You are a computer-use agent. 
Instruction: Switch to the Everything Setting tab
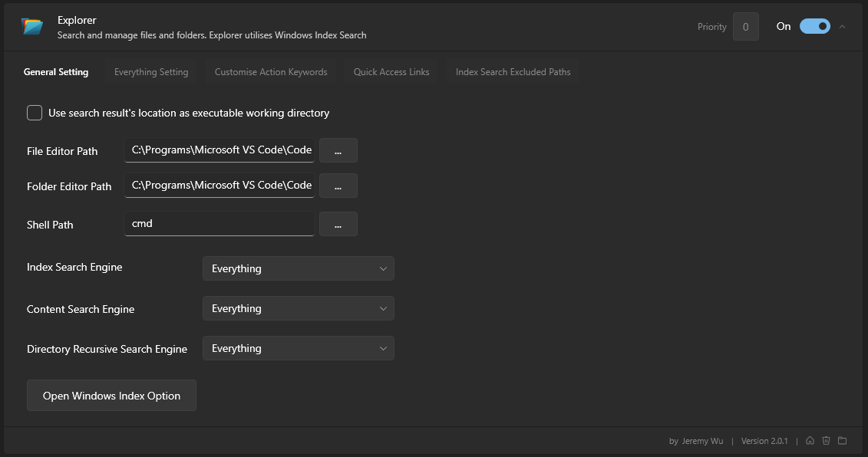[x=151, y=72]
